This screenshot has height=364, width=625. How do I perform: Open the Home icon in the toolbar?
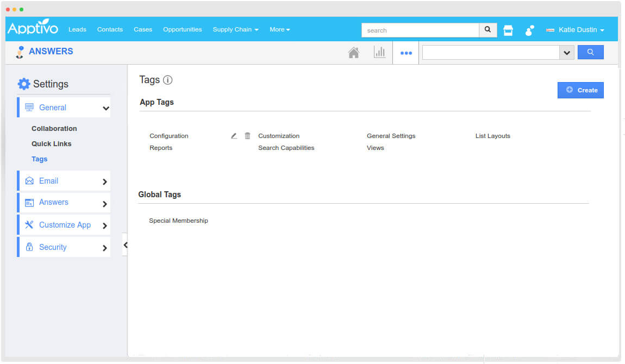click(x=354, y=52)
